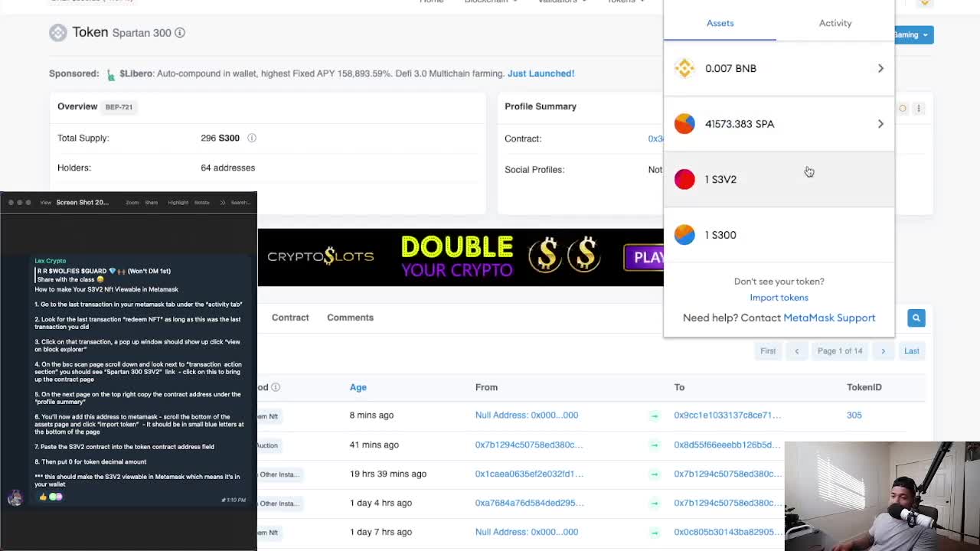Click the info icon next to Spartan 300
Screen dimensions: 980x551
(180, 33)
